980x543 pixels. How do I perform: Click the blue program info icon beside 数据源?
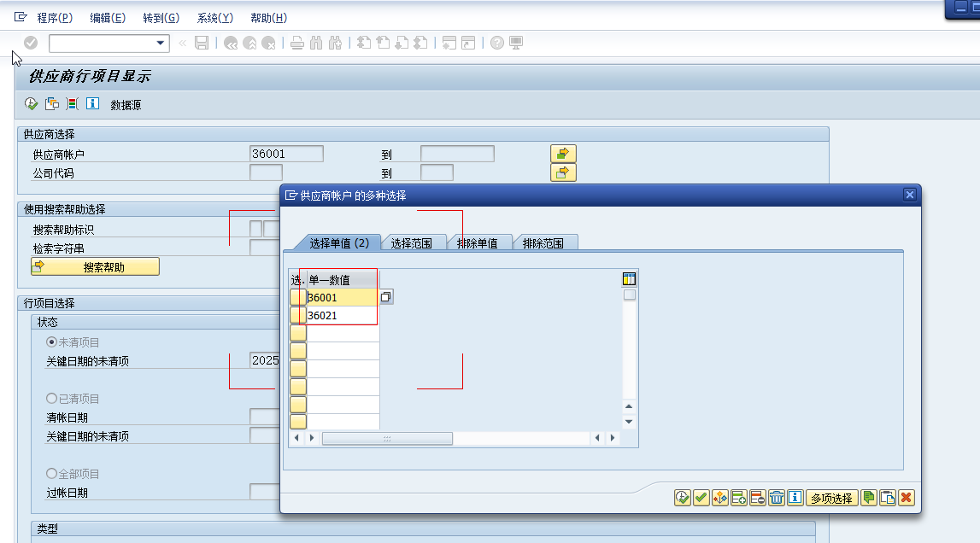point(92,103)
